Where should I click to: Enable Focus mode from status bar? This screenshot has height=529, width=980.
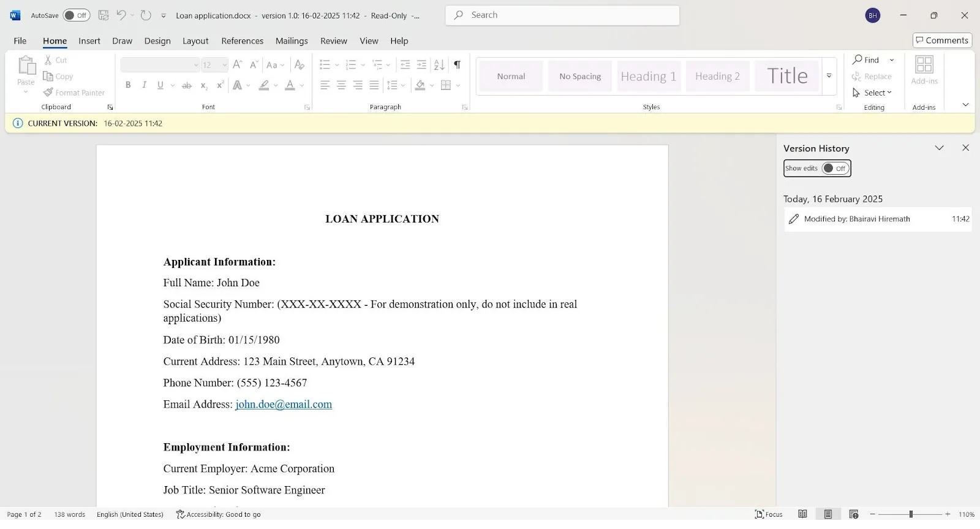(769, 514)
